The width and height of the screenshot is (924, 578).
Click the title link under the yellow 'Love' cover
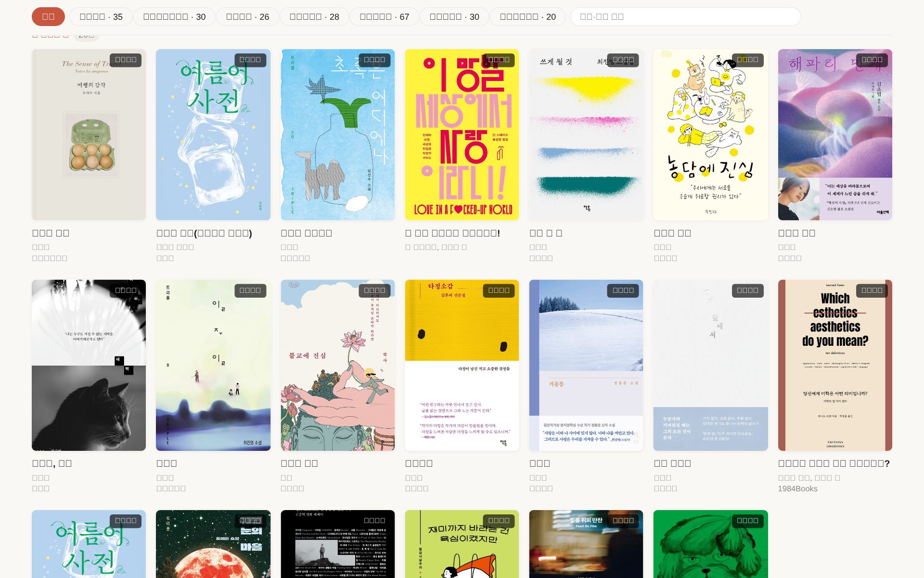click(x=452, y=233)
